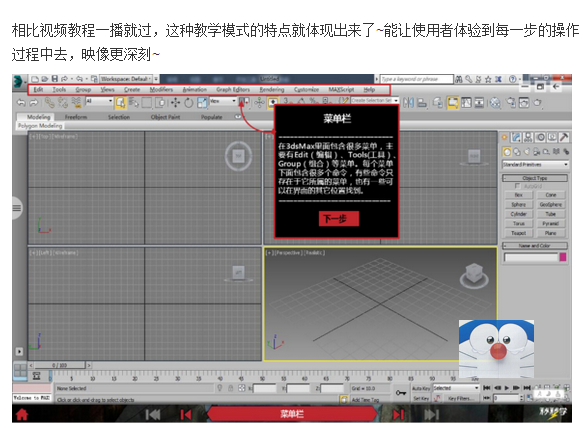Switch to the Modeling ribbon tab
584x428 pixels.
click(38, 117)
